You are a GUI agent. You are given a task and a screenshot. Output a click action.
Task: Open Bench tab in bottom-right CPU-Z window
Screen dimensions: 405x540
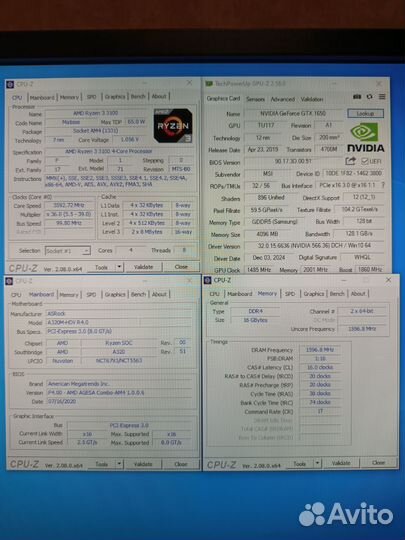click(337, 294)
